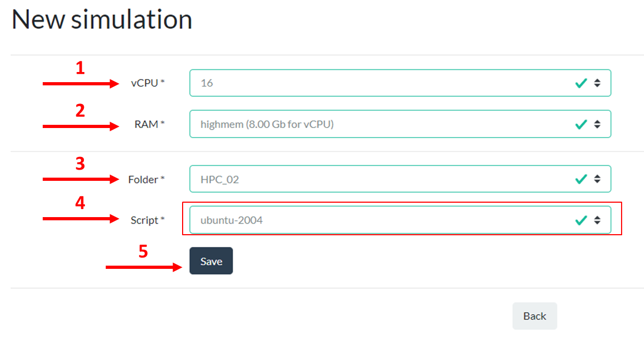Click the up/down selector arrows on the Script field
Image resolution: width=644 pixels, height=343 pixels.
[x=598, y=219]
